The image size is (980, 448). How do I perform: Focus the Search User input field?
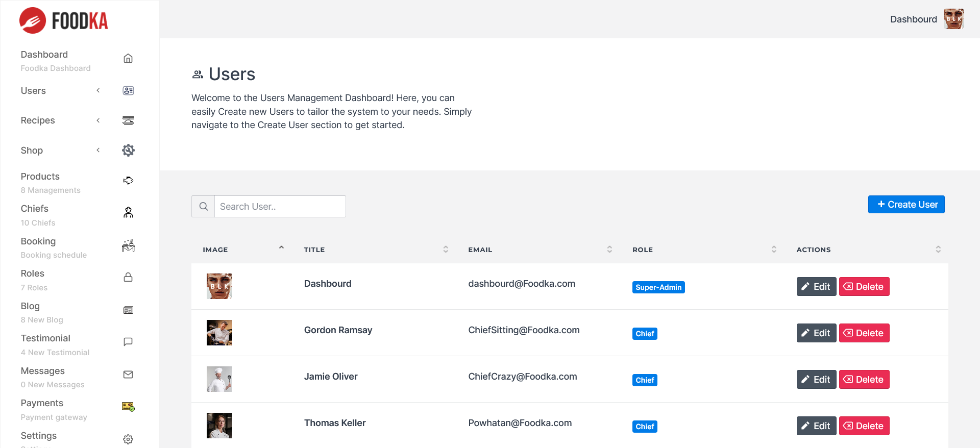(x=280, y=207)
